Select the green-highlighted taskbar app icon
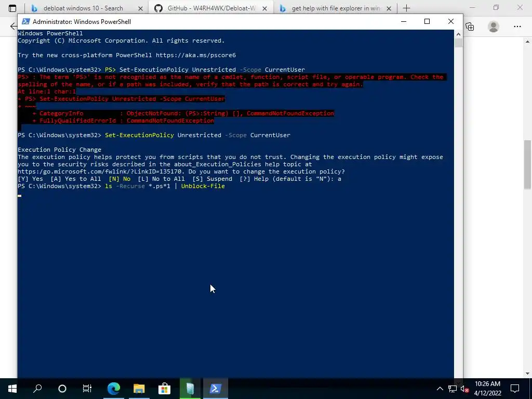 click(190, 389)
